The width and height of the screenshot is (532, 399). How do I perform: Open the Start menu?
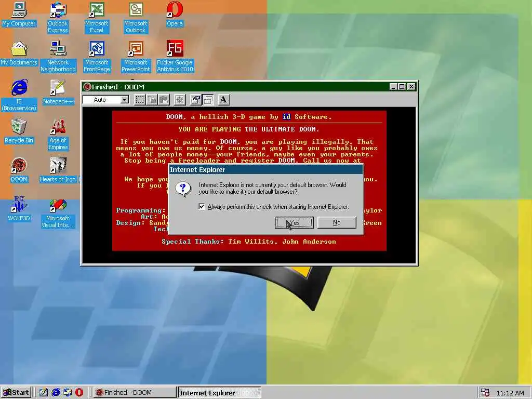16,393
